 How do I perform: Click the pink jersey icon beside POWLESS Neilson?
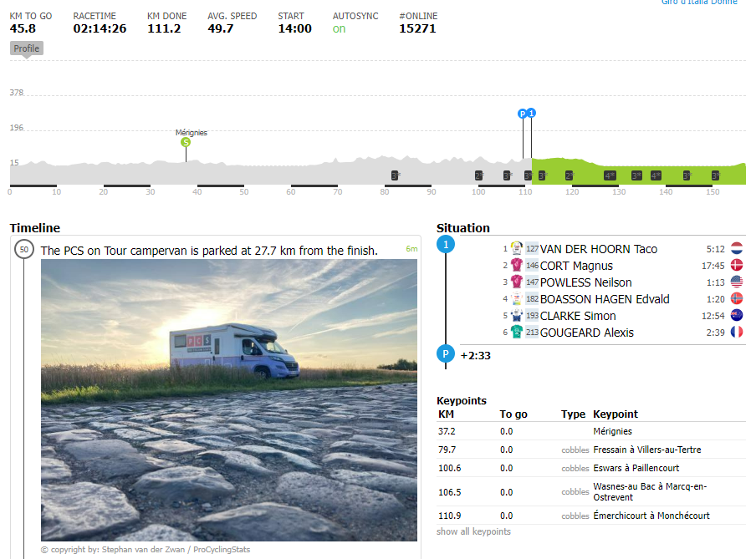(x=516, y=282)
